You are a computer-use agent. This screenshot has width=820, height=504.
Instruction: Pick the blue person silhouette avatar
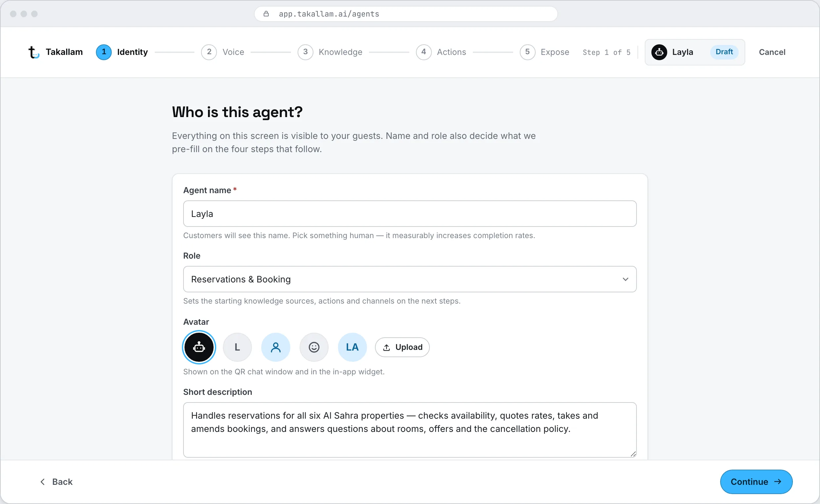coord(275,347)
